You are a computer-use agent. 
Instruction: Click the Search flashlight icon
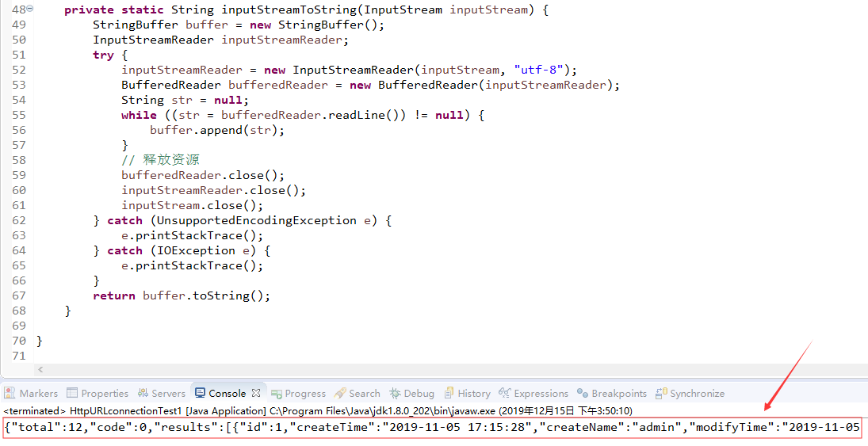tap(340, 393)
